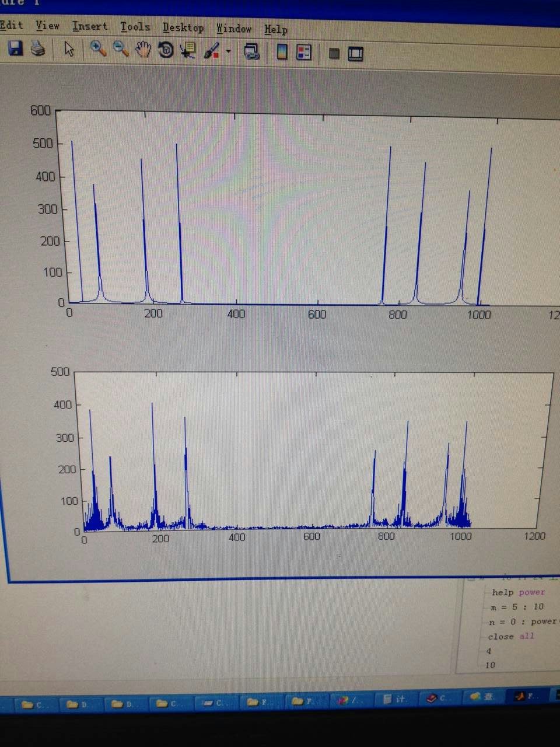Select 'm = 5 : 10' history entry
This screenshot has width=560, height=747.
click(517, 607)
